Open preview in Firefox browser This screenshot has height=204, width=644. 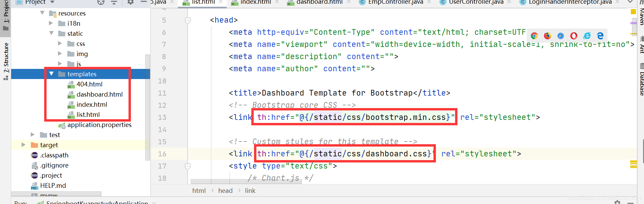(547, 36)
